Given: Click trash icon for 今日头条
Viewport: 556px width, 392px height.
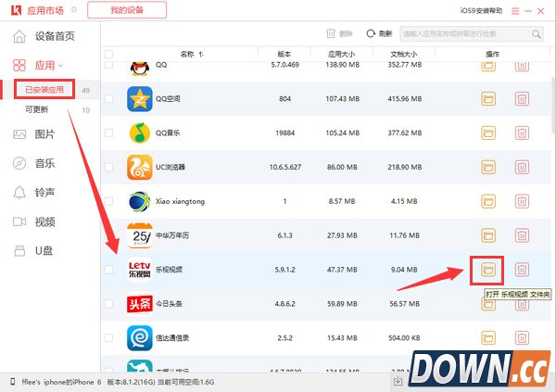Looking at the screenshot, I should tap(522, 304).
